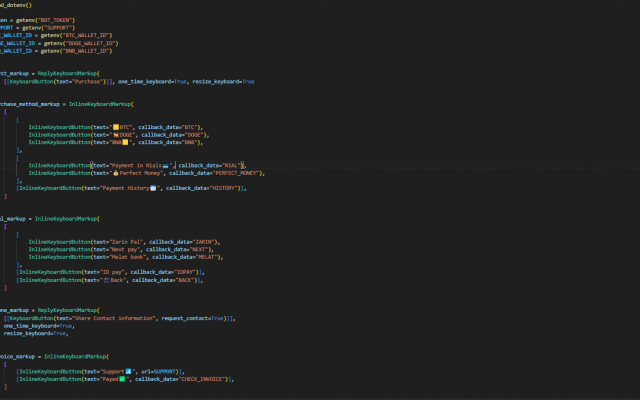Click ReplyKeyboardMarkup on the phone_markup line
Image resolution: width=640 pixels, height=400 pixels.
68,310
